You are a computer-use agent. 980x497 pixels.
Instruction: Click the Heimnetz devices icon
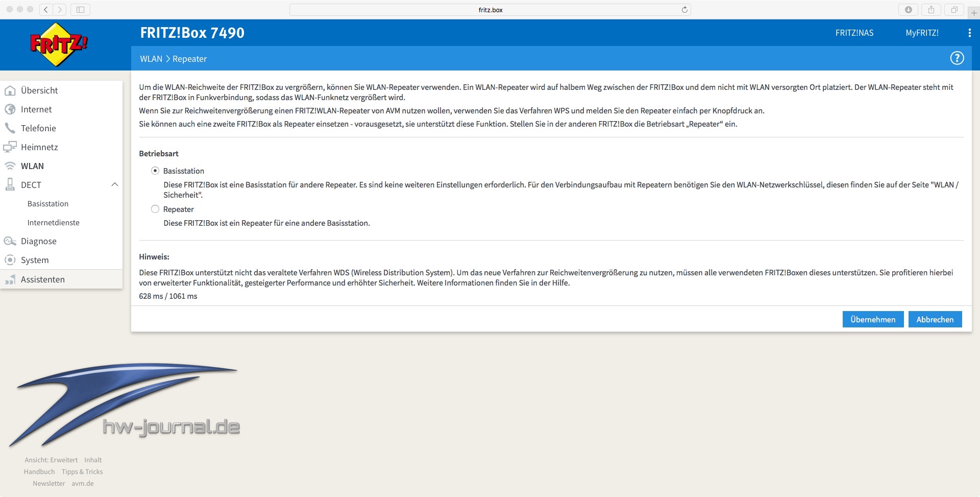click(10, 147)
